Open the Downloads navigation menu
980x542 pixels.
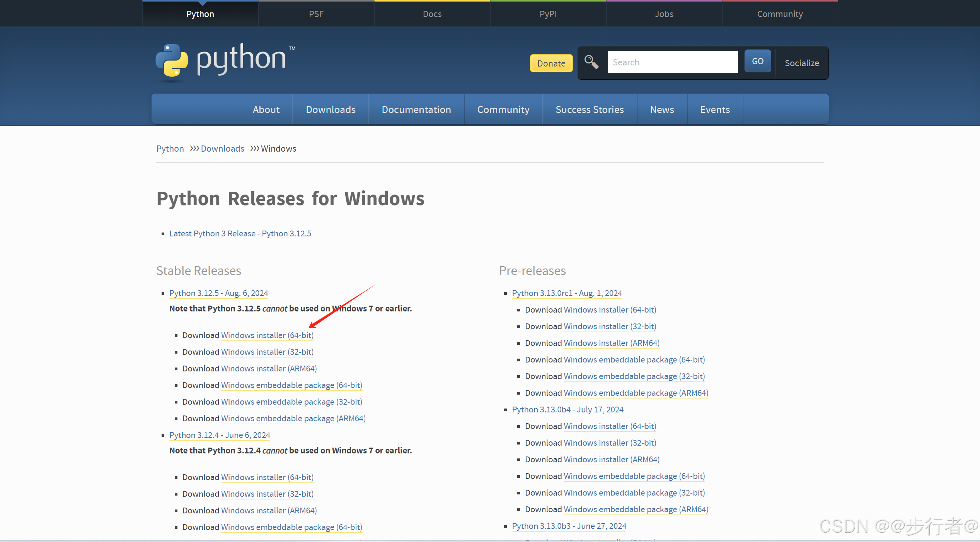[x=331, y=109]
